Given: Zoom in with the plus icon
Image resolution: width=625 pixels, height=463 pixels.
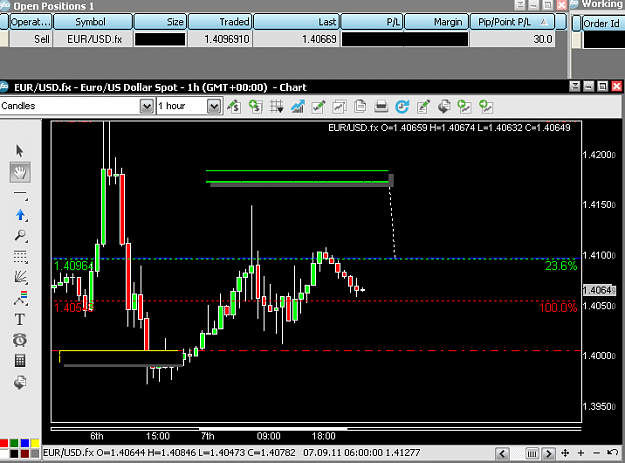Looking at the screenshot, I should pos(581,453).
